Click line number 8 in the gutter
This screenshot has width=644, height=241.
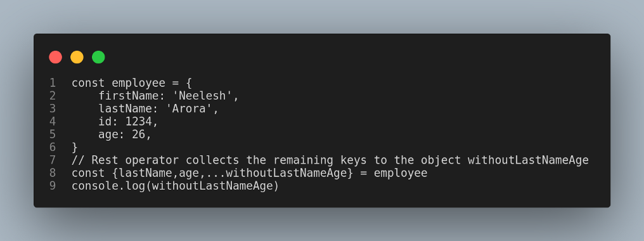click(53, 173)
